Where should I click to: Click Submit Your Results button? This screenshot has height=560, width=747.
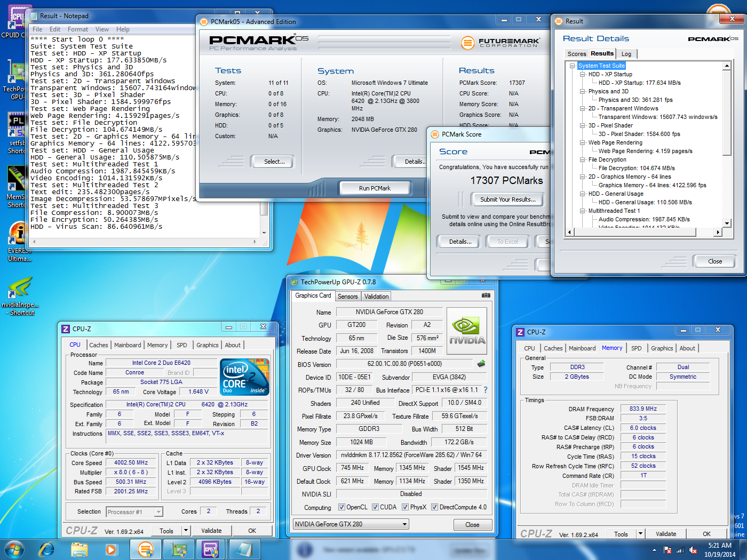tap(507, 199)
